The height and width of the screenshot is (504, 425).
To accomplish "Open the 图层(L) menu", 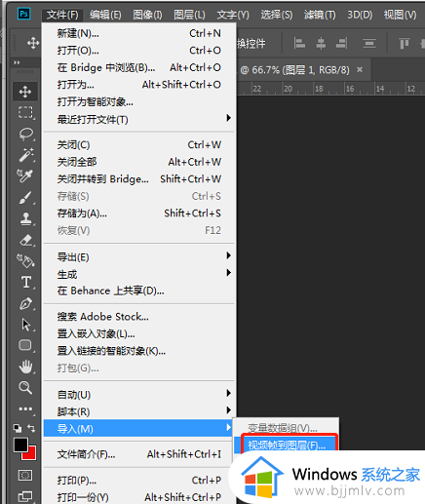I will 189,15.
